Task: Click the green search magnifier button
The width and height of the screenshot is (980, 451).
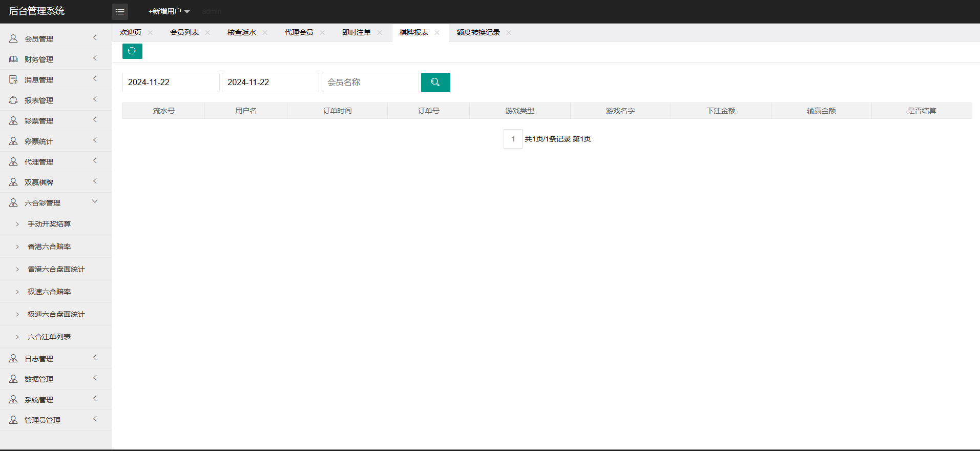Action: pos(435,82)
